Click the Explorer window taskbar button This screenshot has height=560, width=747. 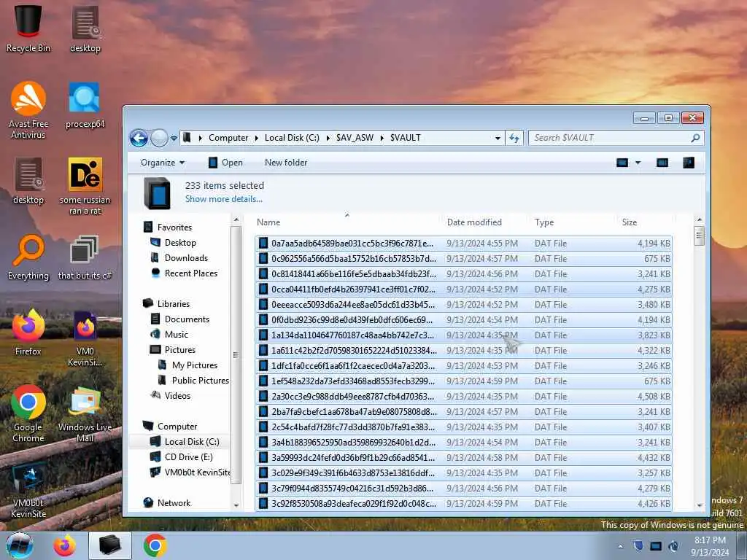(110, 545)
